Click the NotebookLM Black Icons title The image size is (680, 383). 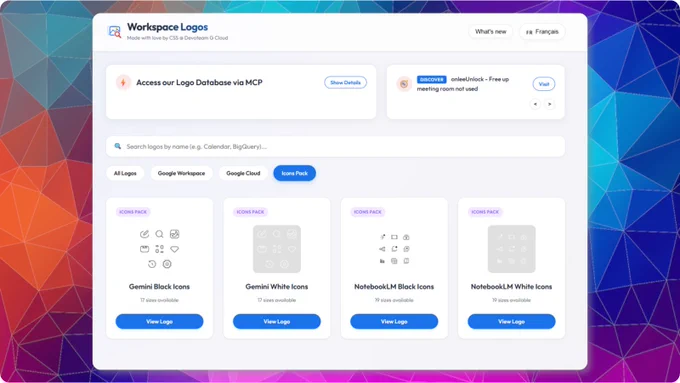point(394,287)
